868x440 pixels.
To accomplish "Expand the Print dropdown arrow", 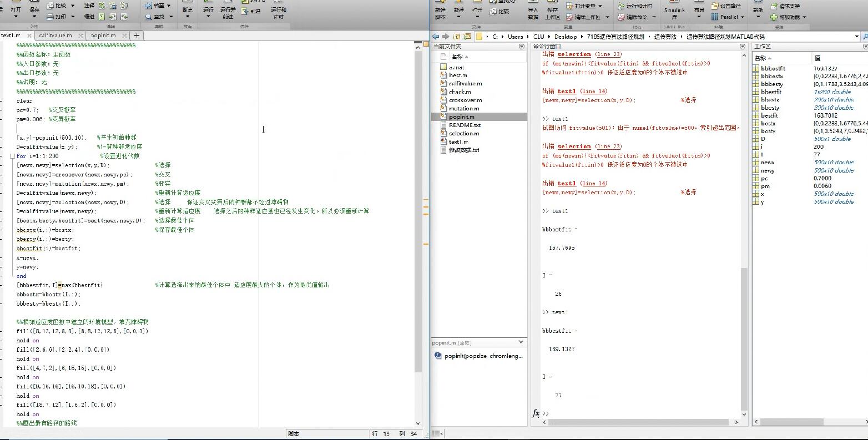I will (x=73, y=17).
